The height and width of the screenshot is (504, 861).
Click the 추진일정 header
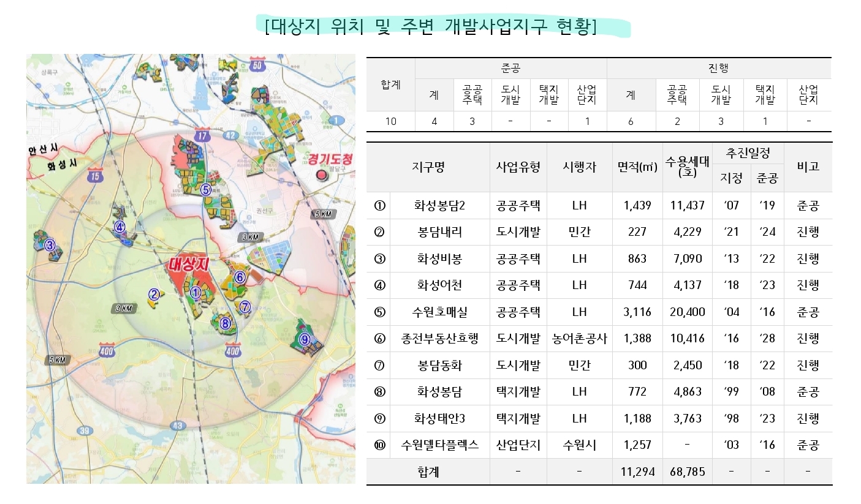[x=747, y=152]
